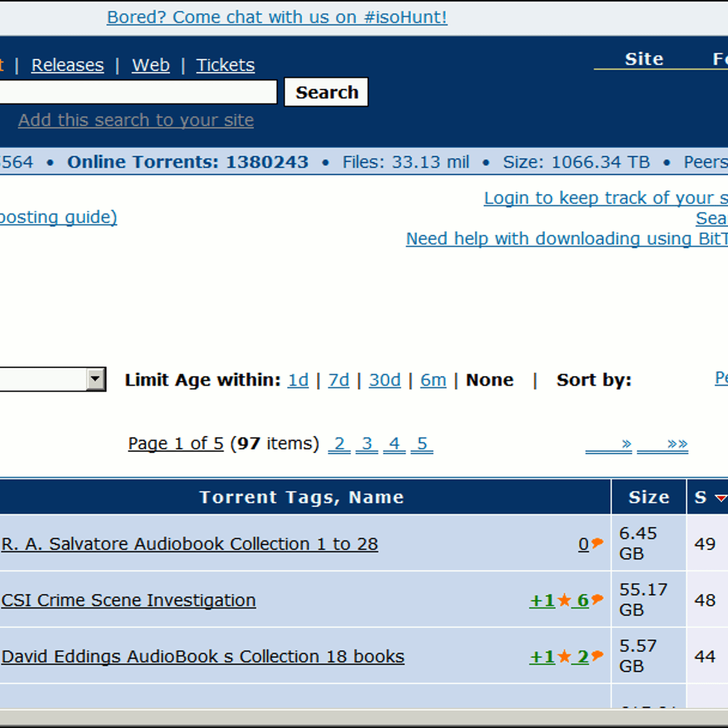Click the red sort arrow in S column

721,498
